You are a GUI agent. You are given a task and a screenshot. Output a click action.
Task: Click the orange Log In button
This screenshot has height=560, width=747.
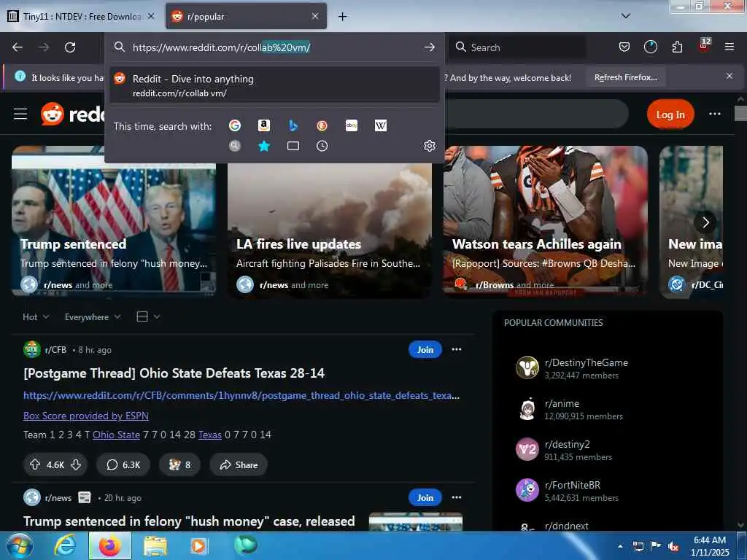point(670,114)
